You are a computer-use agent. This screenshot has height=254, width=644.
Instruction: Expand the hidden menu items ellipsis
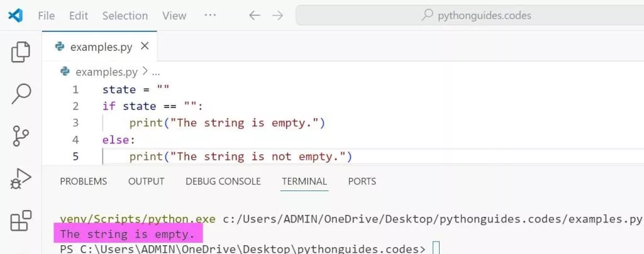tap(211, 15)
